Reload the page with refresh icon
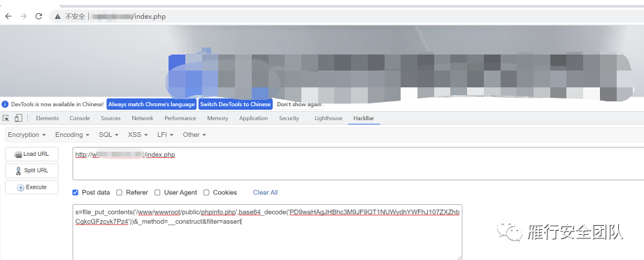Viewport: 644px width, 260px height. tap(38, 17)
